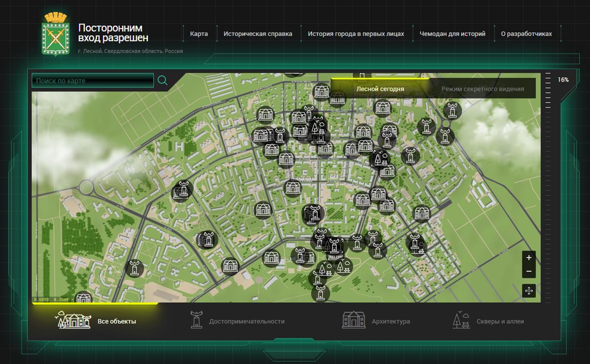This screenshot has height=364, width=590.
Task: Switch to Режим секретного видения mode
Action: [482, 89]
